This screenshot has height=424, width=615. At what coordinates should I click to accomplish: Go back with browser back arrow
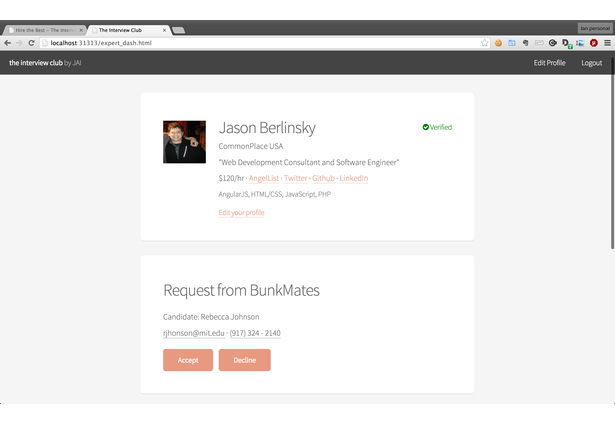pos(7,43)
